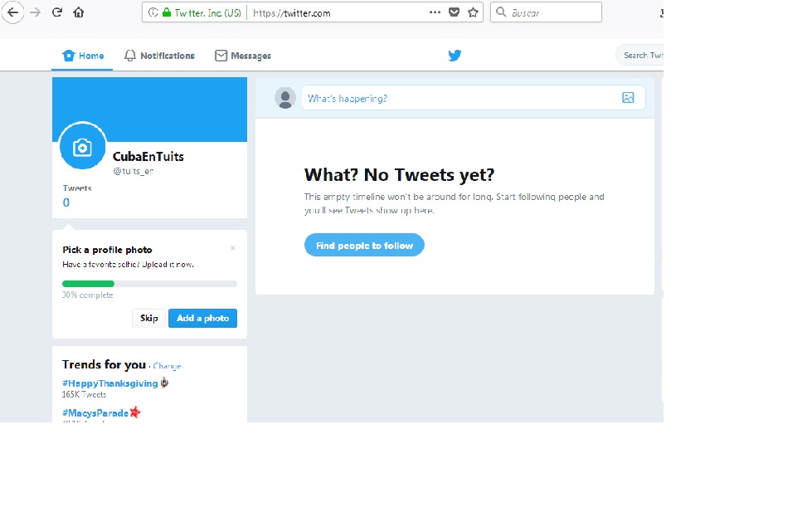
Task: Show site information icon in address bar
Action: (x=153, y=12)
